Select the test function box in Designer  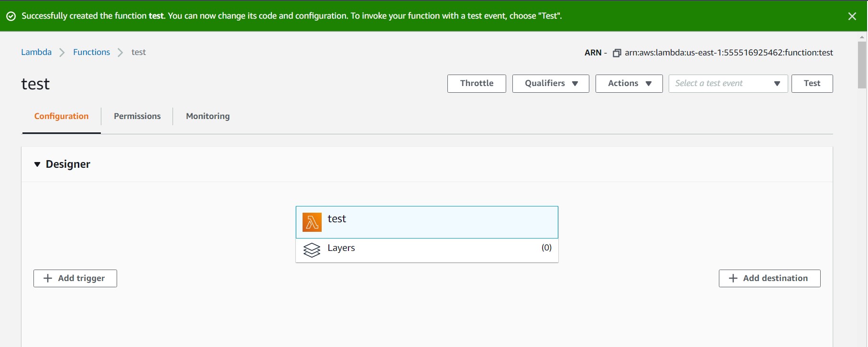click(427, 222)
